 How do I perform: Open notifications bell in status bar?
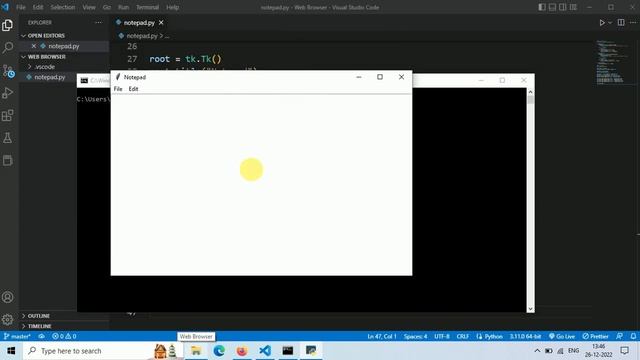[x=633, y=336]
